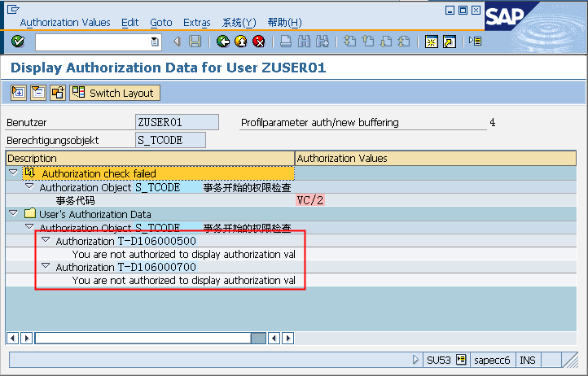Click the Last Page icon
The image size is (588, 376).
coord(404,42)
